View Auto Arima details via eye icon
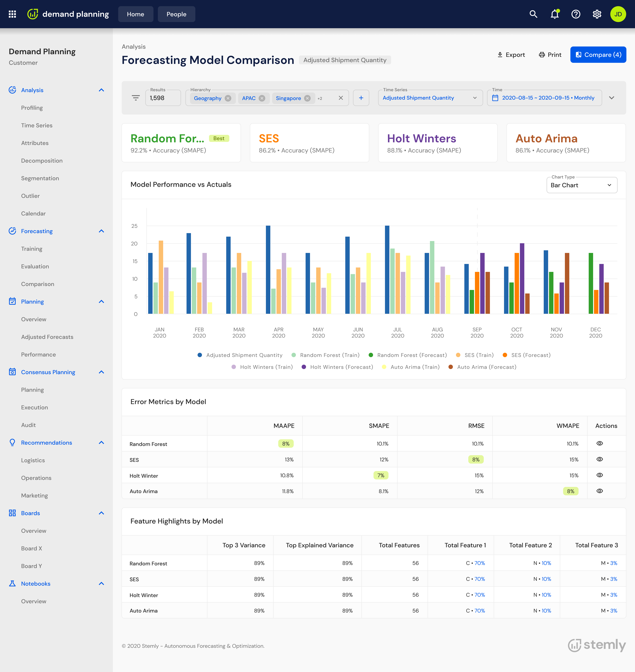Screen dimensions: 635x672 tap(600, 491)
